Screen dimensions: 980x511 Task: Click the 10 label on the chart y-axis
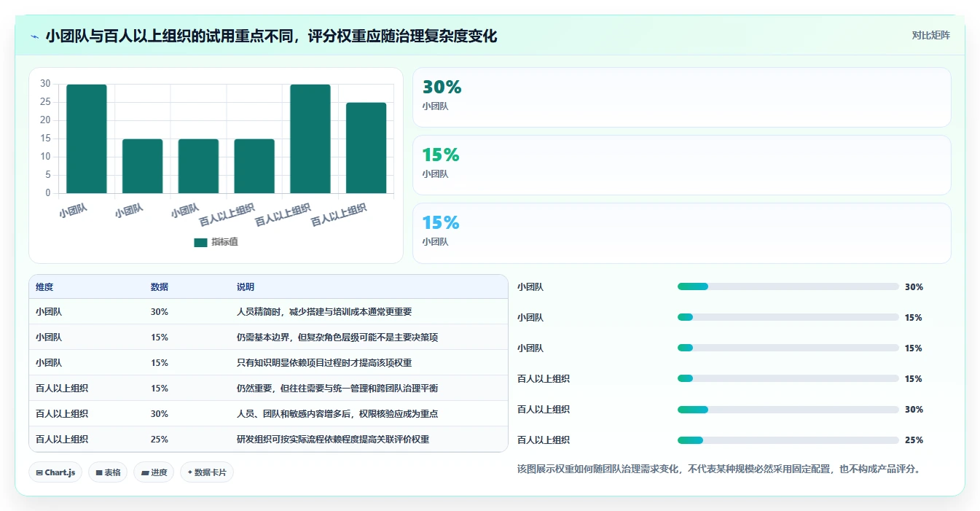(45, 157)
